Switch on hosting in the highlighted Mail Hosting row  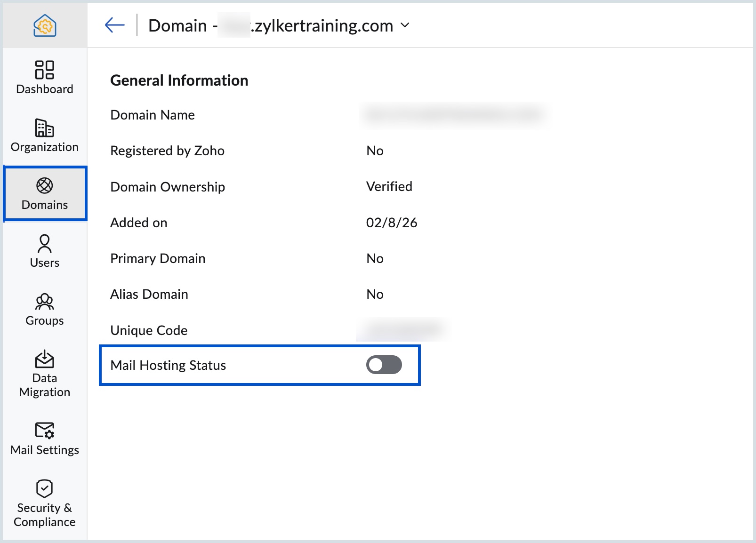[x=384, y=365]
